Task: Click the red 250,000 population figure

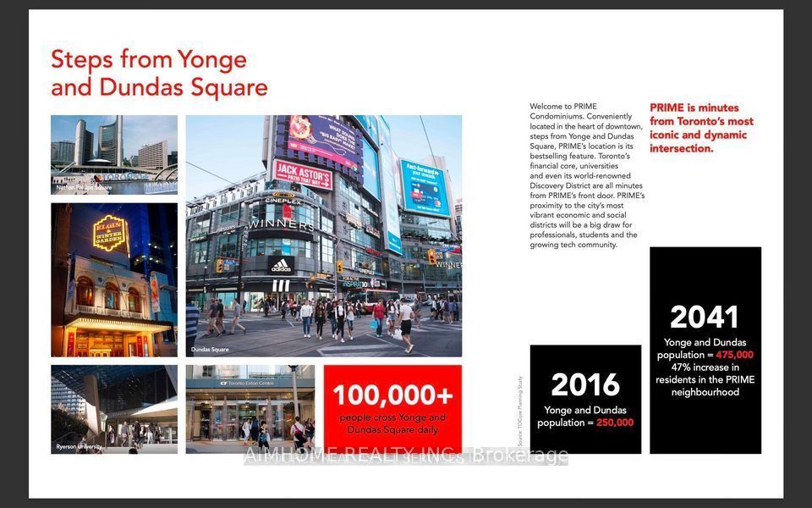Action: (615, 422)
